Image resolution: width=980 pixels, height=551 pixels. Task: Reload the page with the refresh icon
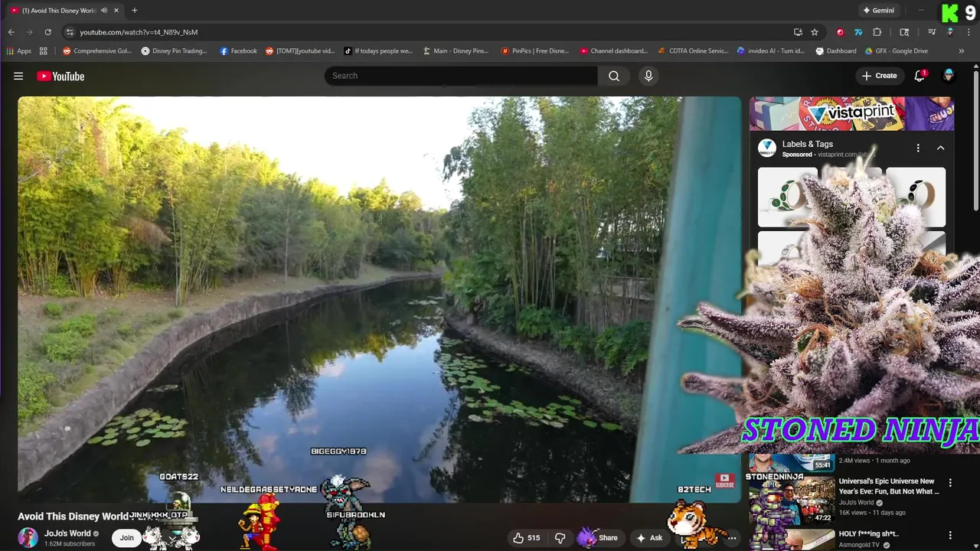47,32
